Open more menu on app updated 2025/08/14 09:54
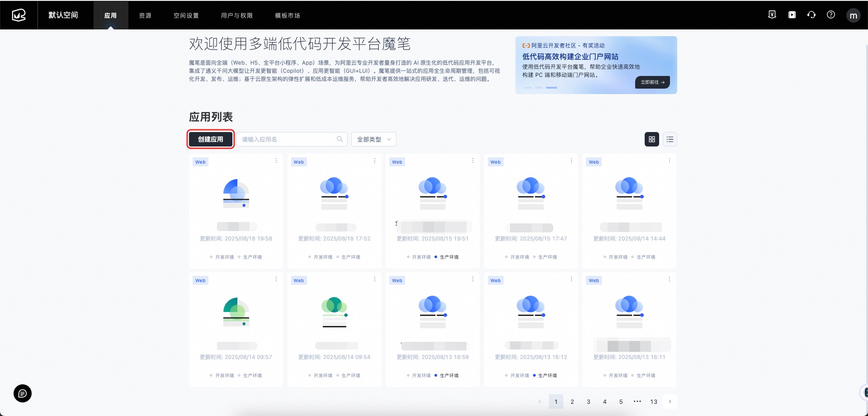Screen dimensions: 868x416 [375, 279]
